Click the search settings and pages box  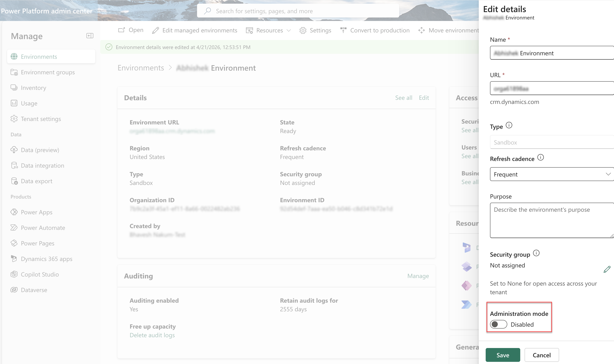click(x=298, y=11)
